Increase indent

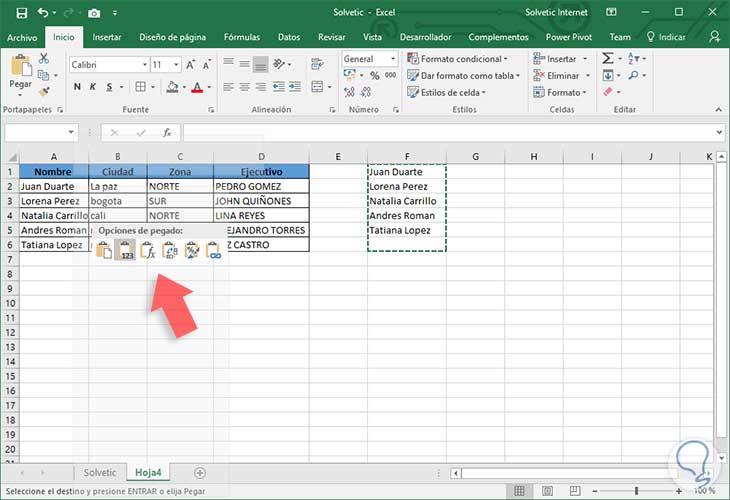295,87
